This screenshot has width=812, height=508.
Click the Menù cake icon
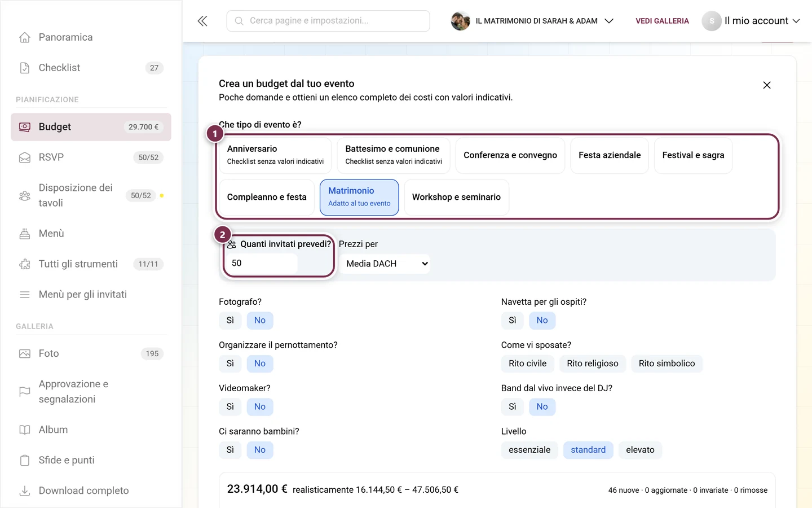25,234
